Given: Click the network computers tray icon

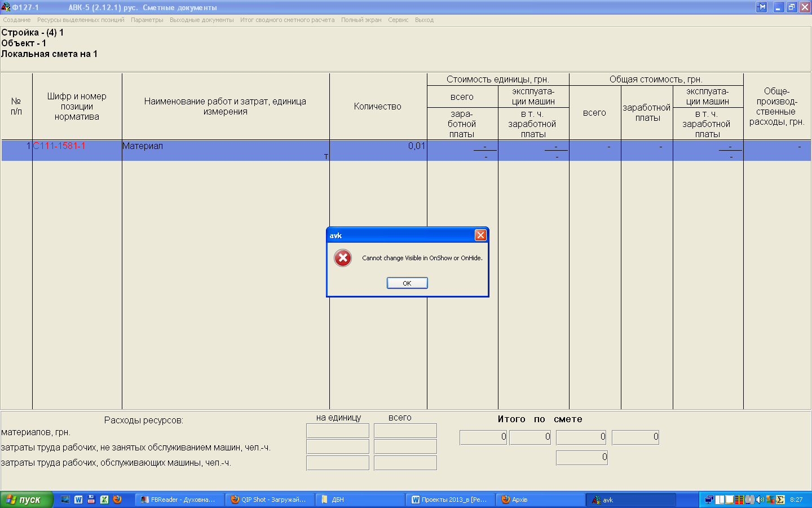Looking at the screenshot, I should pyautogui.click(x=709, y=500).
